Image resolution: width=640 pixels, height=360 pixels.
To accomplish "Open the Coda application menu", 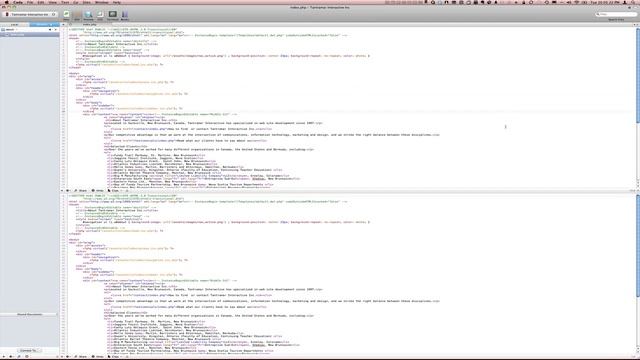I will [18, 2].
